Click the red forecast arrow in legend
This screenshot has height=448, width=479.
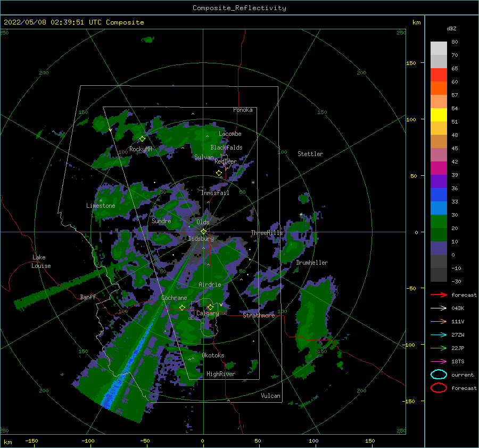point(439,295)
